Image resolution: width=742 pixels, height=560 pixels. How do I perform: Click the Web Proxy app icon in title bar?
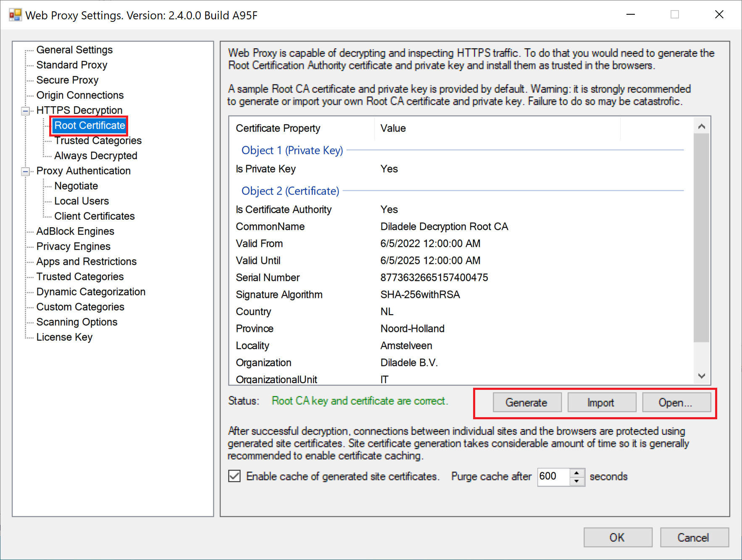(15, 15)
